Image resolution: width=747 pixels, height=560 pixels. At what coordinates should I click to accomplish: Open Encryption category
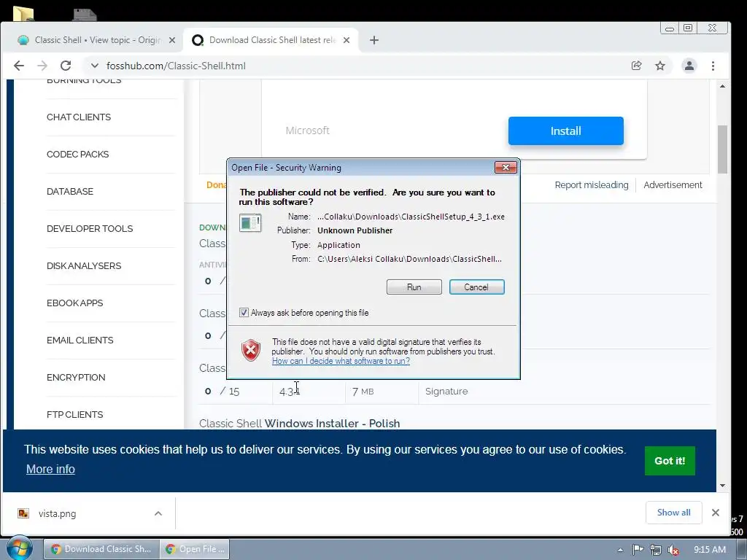76,377
